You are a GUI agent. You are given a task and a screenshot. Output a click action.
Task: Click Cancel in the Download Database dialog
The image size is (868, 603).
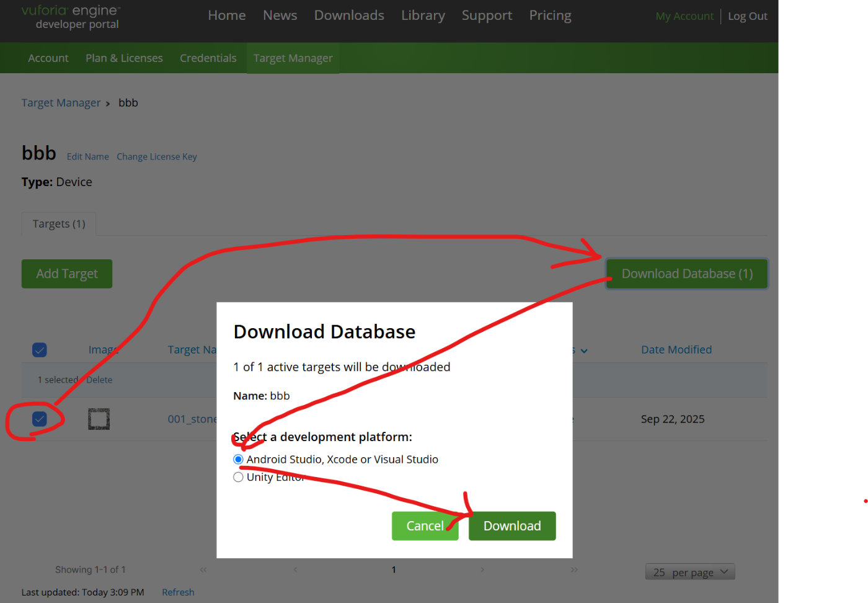(x=425, y=526)
